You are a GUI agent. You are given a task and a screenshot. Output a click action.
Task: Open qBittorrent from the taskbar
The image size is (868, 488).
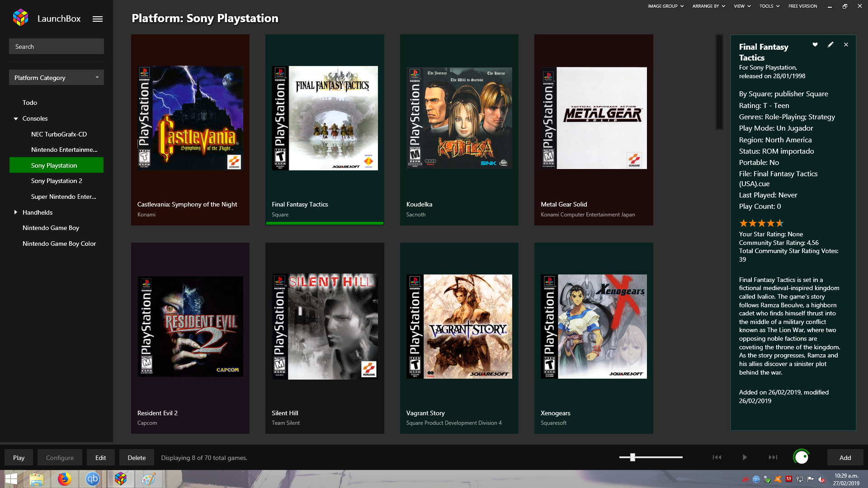tap(93, 479)
